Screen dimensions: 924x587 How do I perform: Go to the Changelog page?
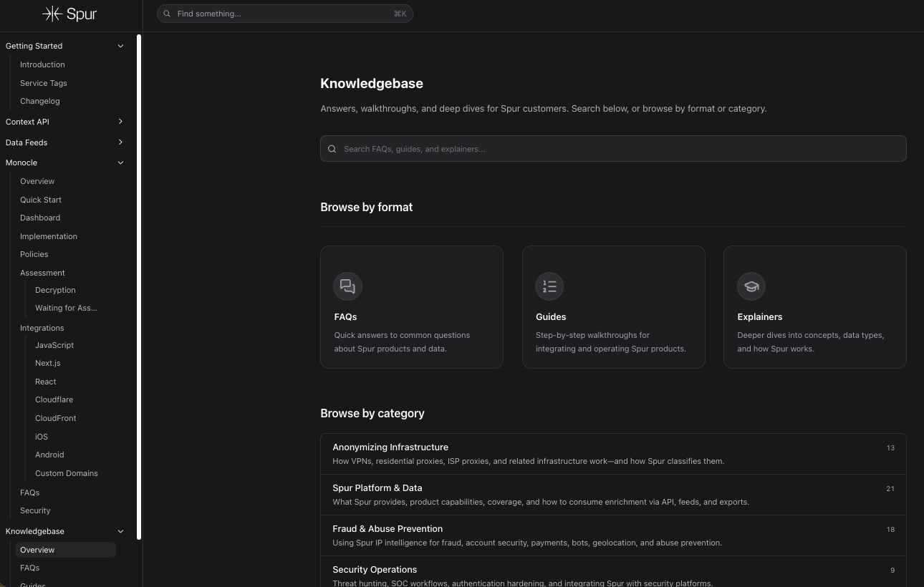(40, 101)
